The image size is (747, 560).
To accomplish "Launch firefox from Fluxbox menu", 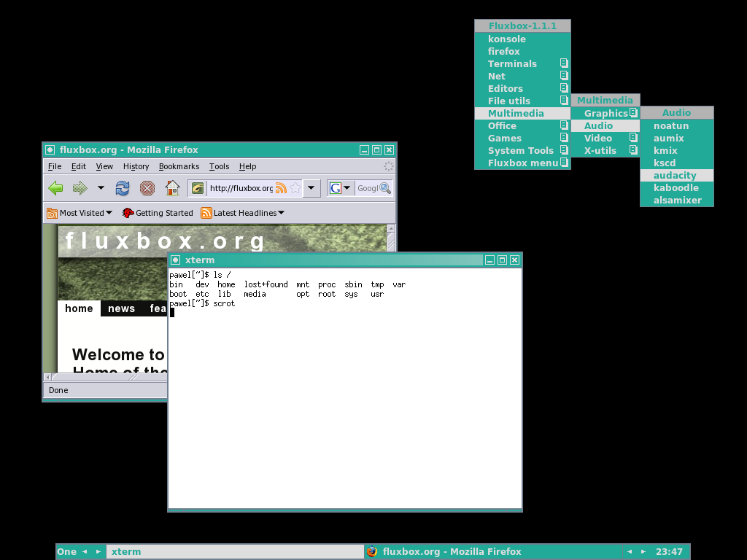I will tap(522, 52).
